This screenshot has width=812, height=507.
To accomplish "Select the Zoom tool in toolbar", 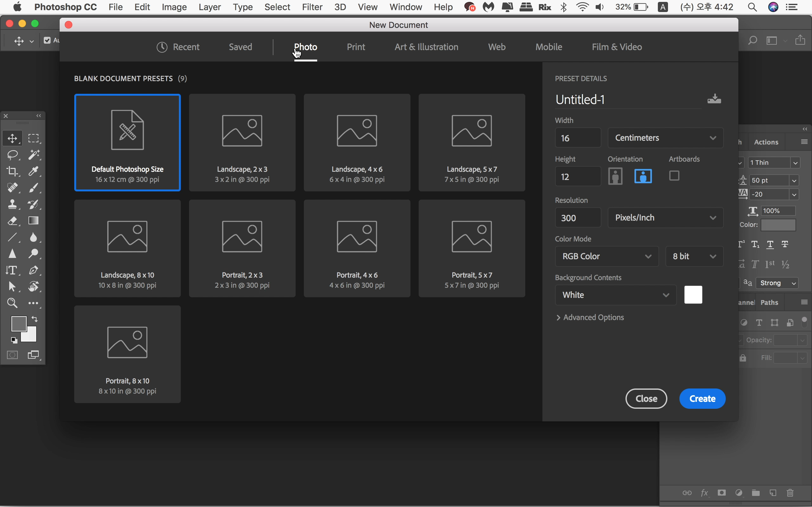I will pos(12,303).
